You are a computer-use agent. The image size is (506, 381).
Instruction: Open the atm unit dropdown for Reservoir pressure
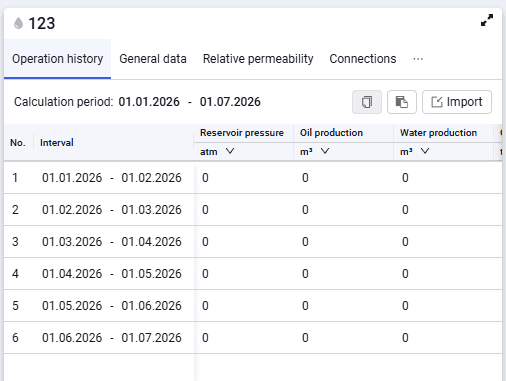point(217,152)
